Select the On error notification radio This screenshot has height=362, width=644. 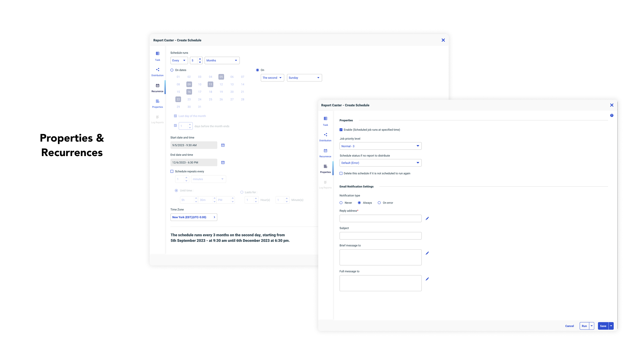coord(379,203)
